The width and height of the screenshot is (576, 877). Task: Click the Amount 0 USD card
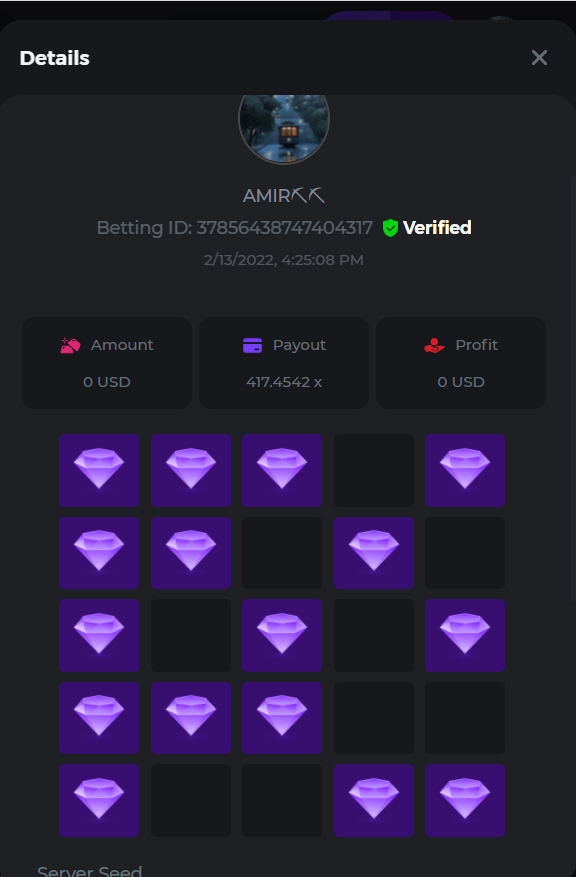pyautogui.click(x=107, y=363)
